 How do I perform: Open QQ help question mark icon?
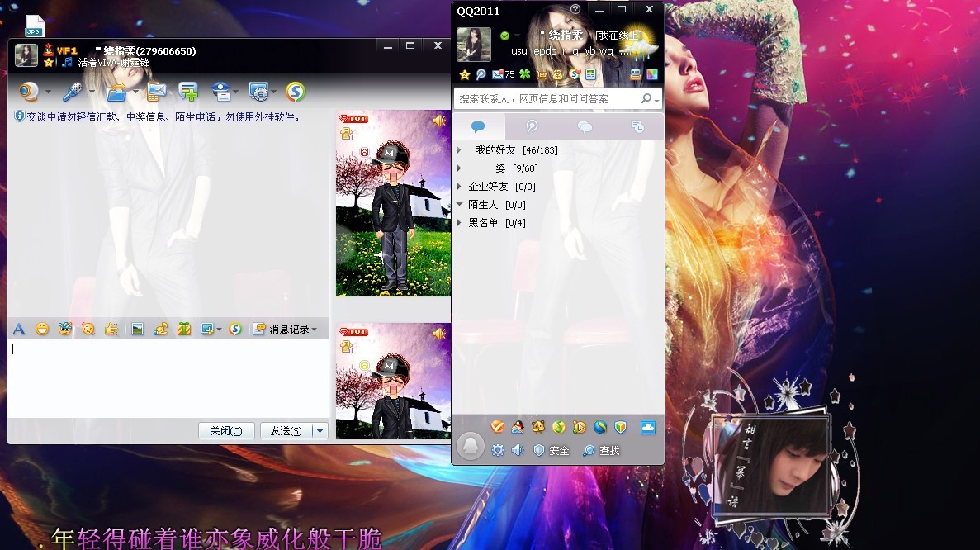pos(575,9)
